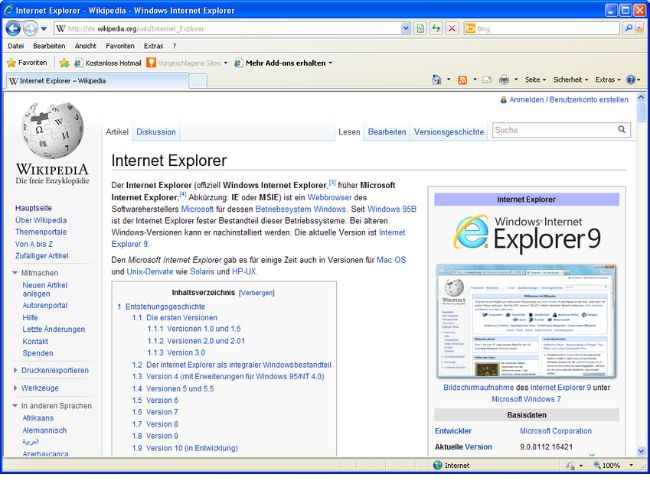Click the Bing search provider icon

(x=470, y=29)
